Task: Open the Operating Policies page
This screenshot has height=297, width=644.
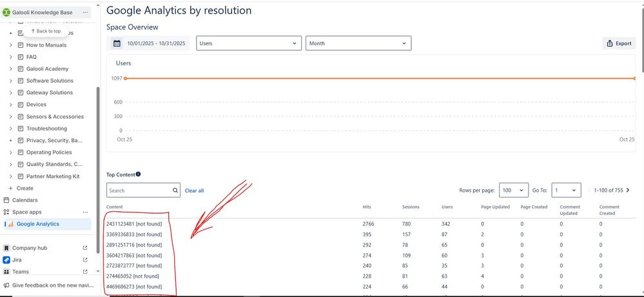Action: [x=49, y=152]
